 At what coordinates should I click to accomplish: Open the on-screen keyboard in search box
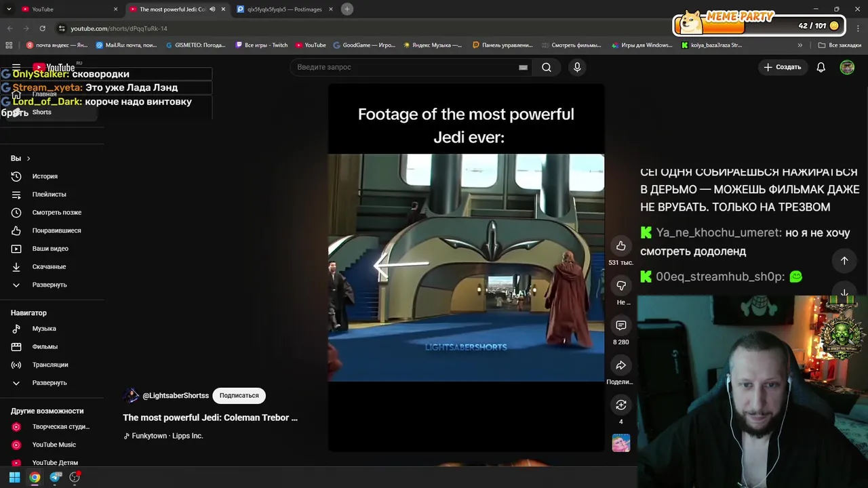(523, 67)
